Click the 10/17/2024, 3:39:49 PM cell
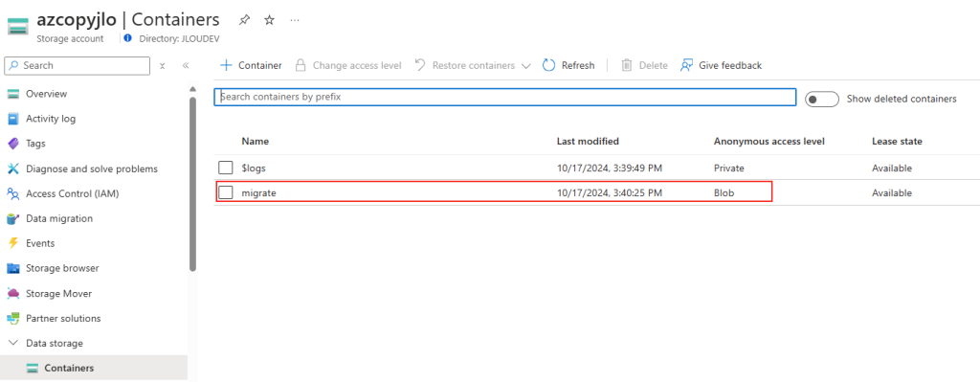The height and width of the screenshot is (382, 980). point(610,169)
